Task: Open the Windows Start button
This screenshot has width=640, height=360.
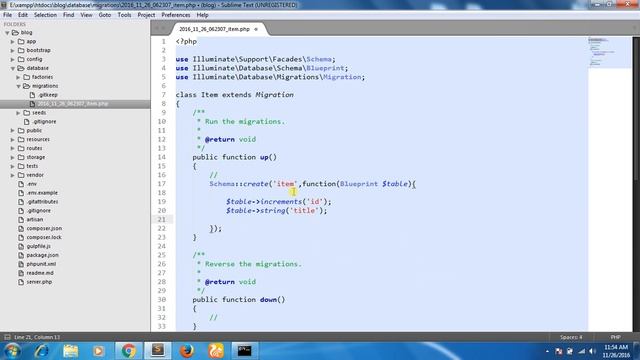Action: pos(12,351)
